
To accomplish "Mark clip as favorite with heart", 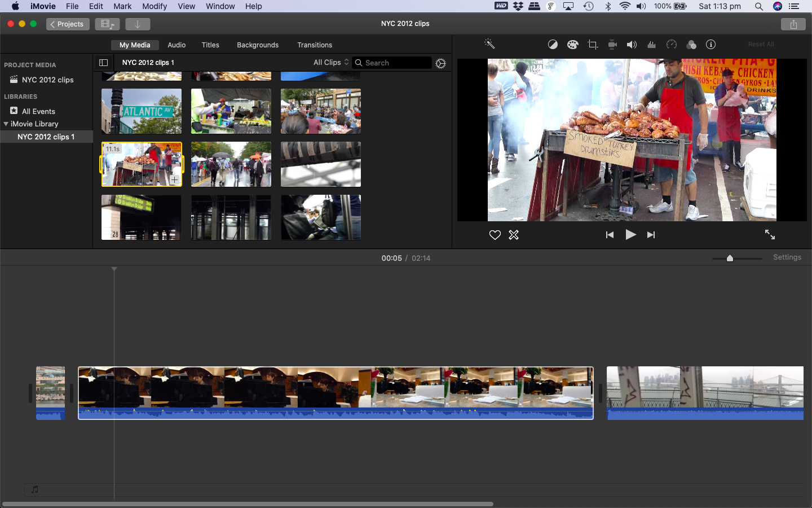I will point(495,235).
